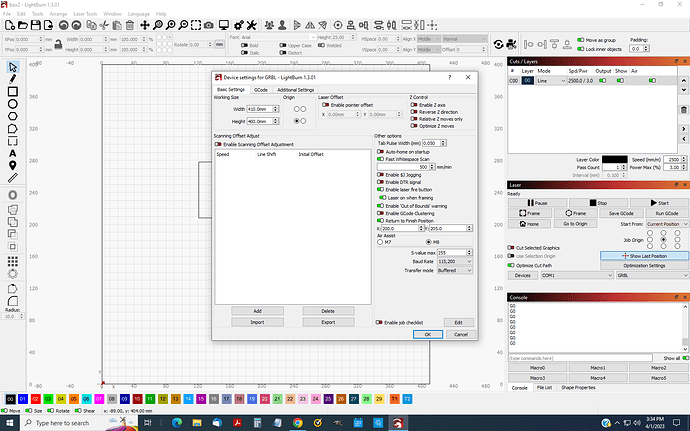The image size is (690, 431).
Task: Open the Align X dropdown
Action: pos(428,39)
